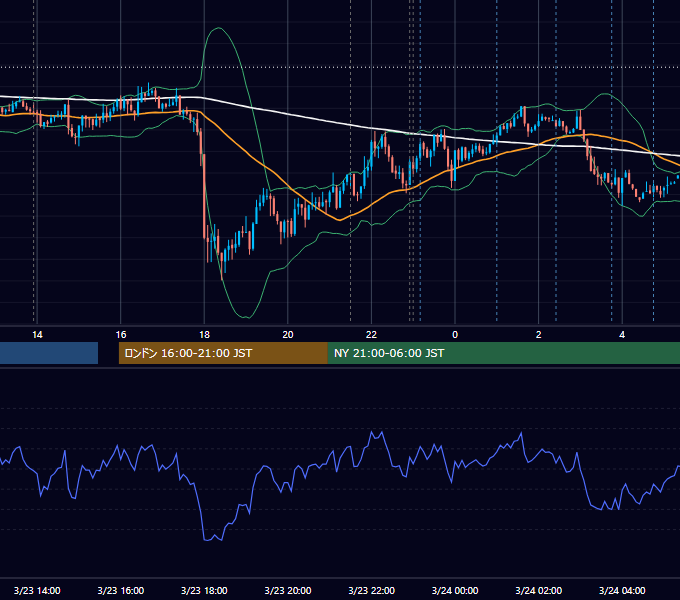Click the 3/23 18:00 time label
Screen dimensions: 680x600
pos(204,590)
